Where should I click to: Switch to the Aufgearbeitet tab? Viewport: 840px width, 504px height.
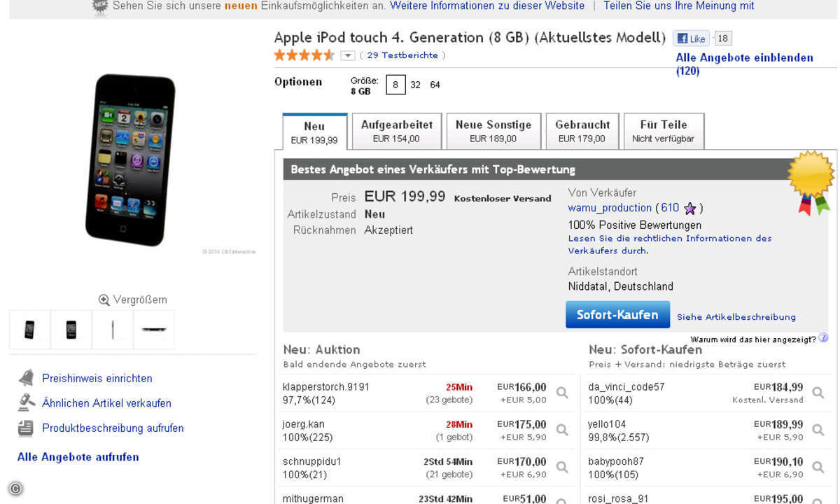point(397,131)
